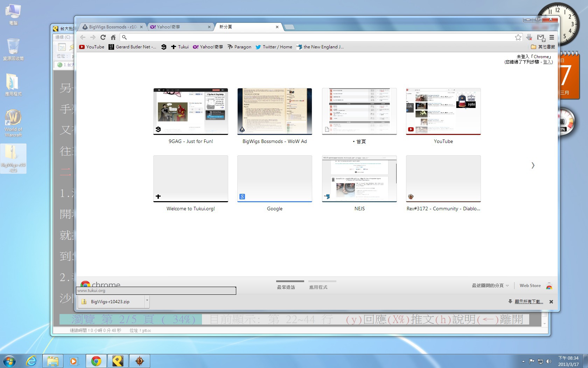
Task: Open the 9GAG most visited thumbnail
Action: (x=191, y=111)
